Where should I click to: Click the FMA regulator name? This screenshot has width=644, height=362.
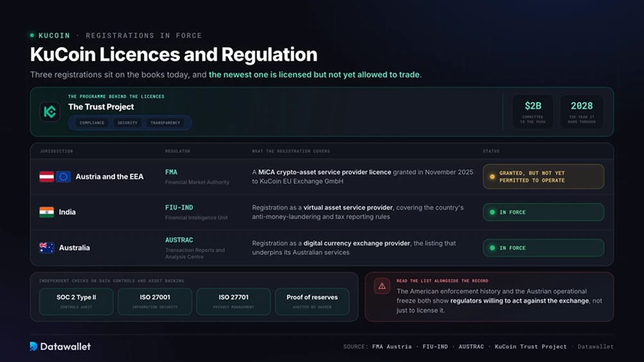click(171, 172)
